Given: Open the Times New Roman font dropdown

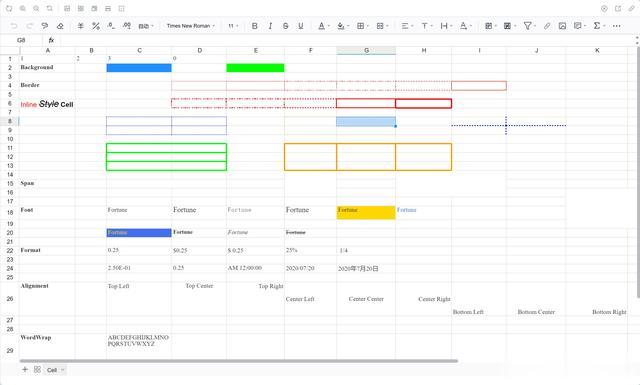Looking at the screenshot, I should [x=190, y=26].
